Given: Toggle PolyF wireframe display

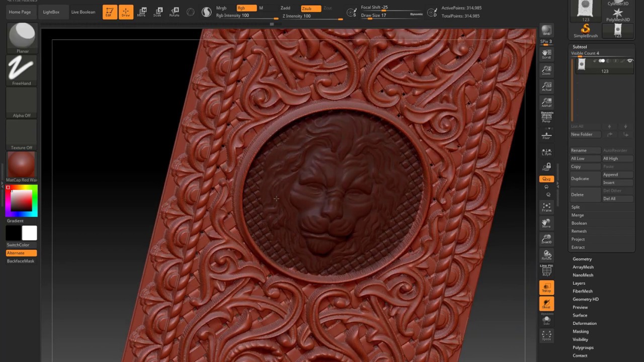Looking at the screenshot, I should 546,271.
